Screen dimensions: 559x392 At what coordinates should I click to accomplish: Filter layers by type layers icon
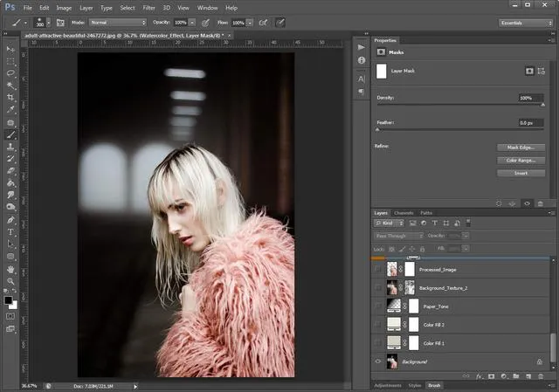click(x=435, y=224)
